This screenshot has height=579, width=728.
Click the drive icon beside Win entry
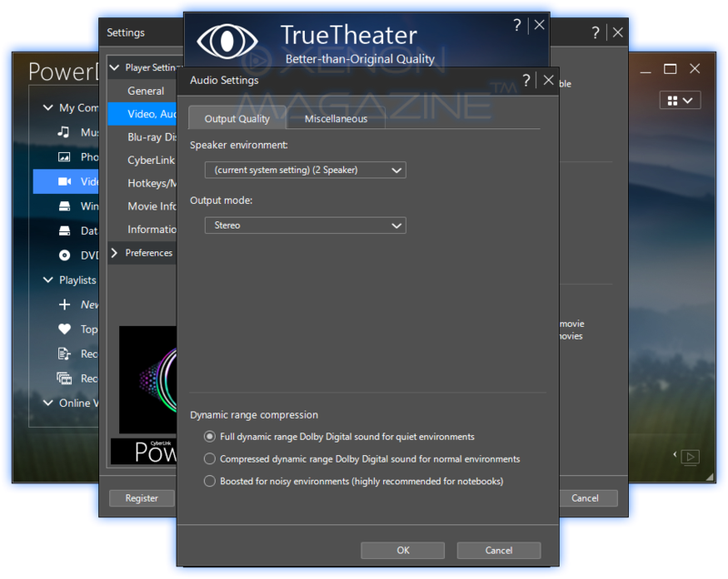[x=65, y=206]
